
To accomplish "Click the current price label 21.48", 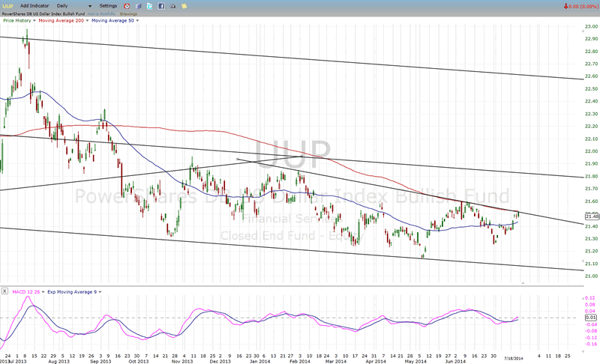I will coord(592,216).
